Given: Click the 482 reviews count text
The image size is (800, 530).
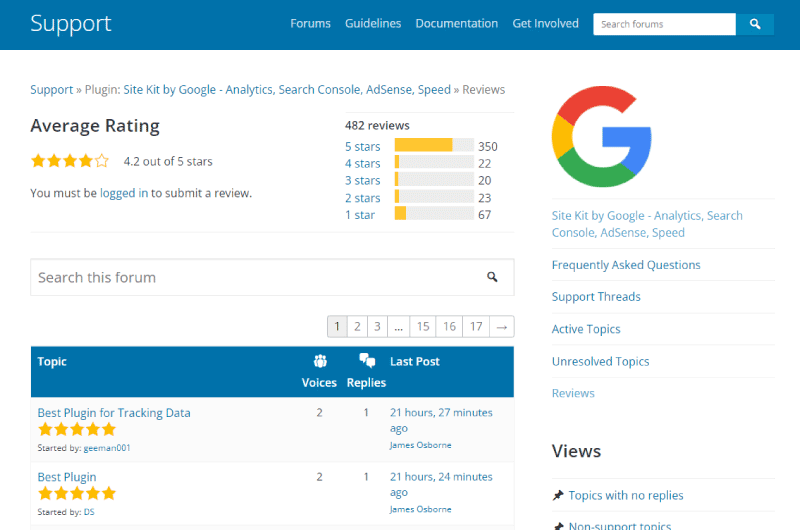Looking at the screenshot, I should (x=377, y=125).
